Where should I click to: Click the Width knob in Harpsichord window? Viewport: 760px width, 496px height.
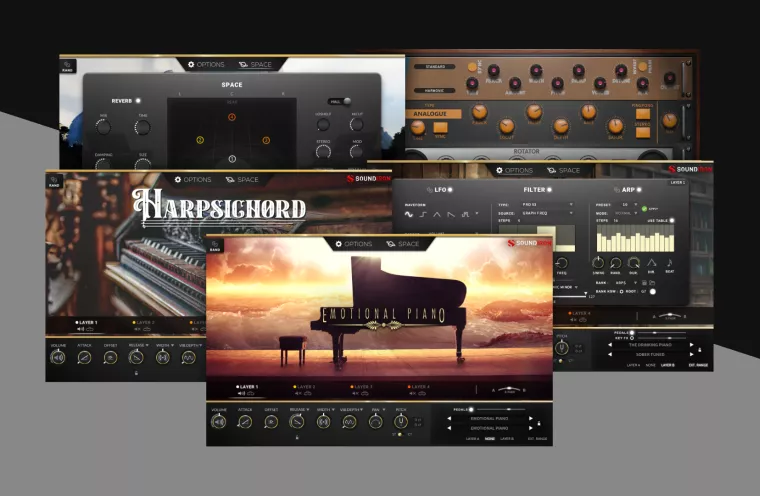pos(162,358)
